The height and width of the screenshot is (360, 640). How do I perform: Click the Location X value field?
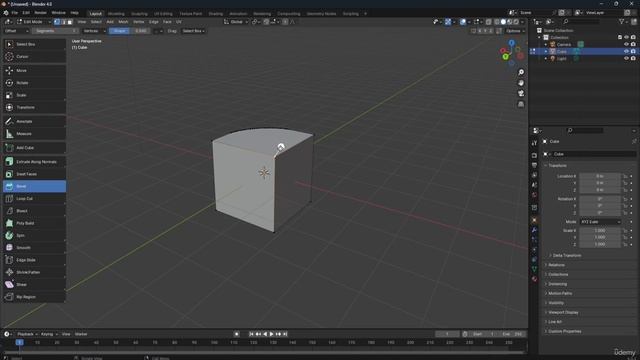[x=600, y=176]
